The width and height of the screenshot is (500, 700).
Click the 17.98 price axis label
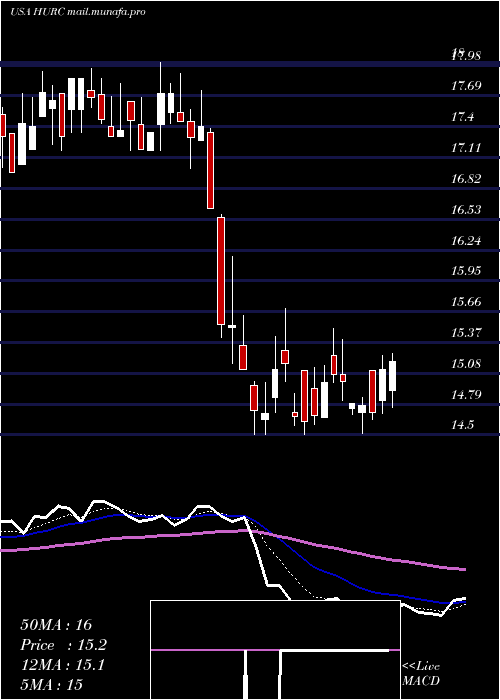click(x=466, y=56)
